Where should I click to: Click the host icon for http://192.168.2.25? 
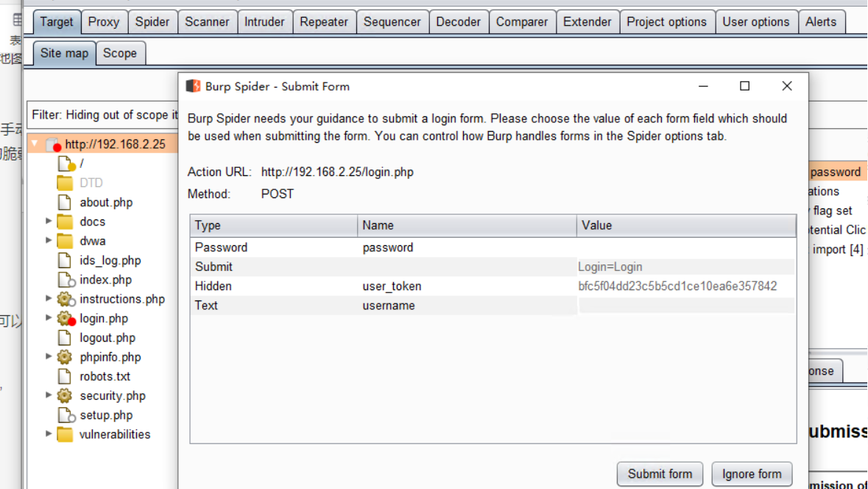[x=52, y=145]
